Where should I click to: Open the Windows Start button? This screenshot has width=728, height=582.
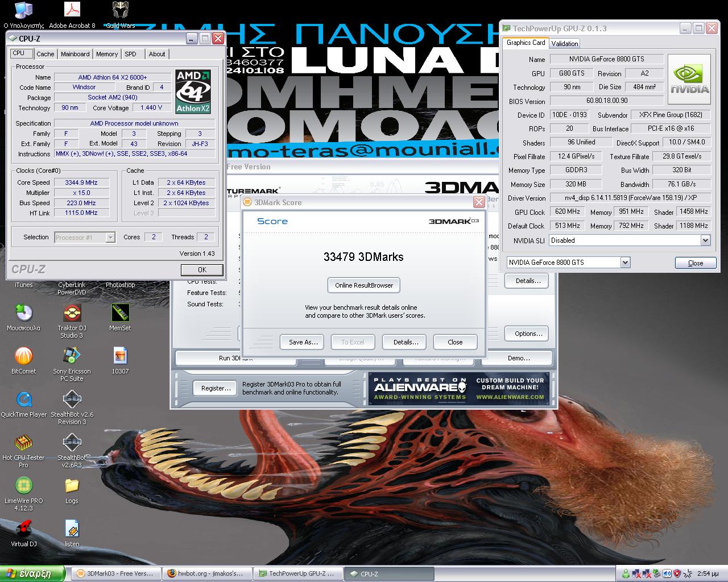pyautogui.click(x=32, y=573)
